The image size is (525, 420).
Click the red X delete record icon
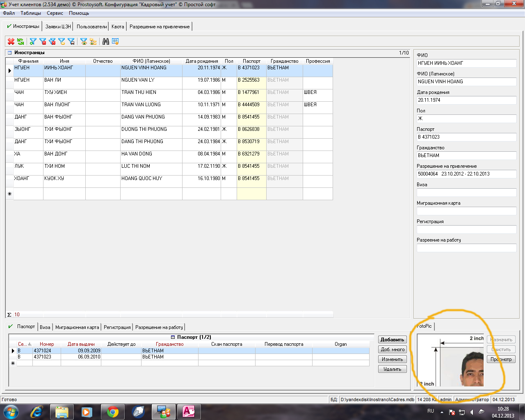11,41
